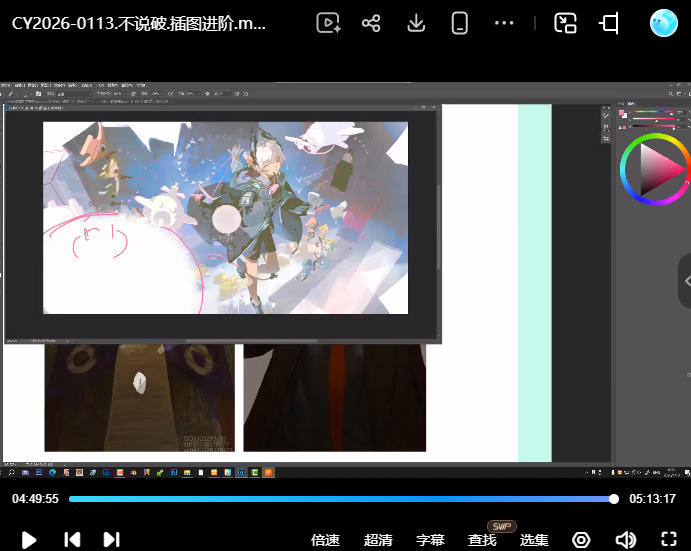Open the 倍速 playback speed menu
The height and width of the screenshot is (551, 691).
pos(325,540)
